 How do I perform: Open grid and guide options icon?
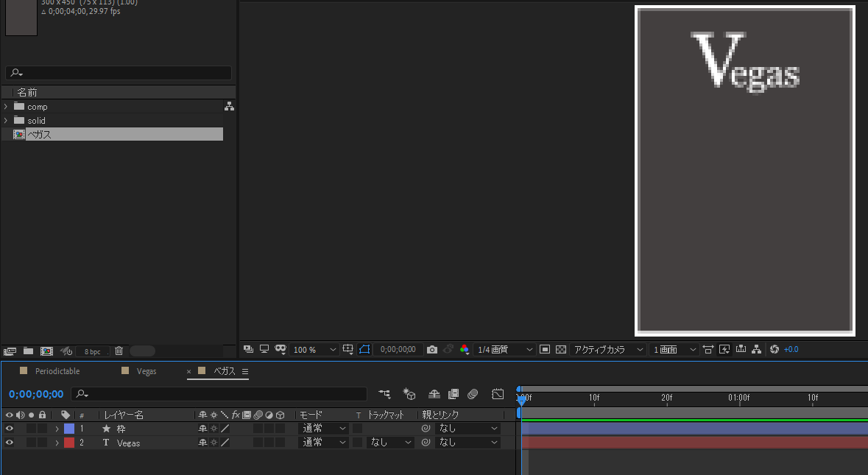pyautogui.click(x=347, y=349)
